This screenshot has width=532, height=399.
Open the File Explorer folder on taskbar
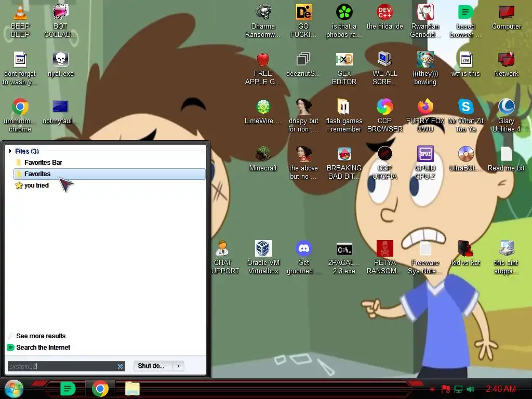click(132, 389)
